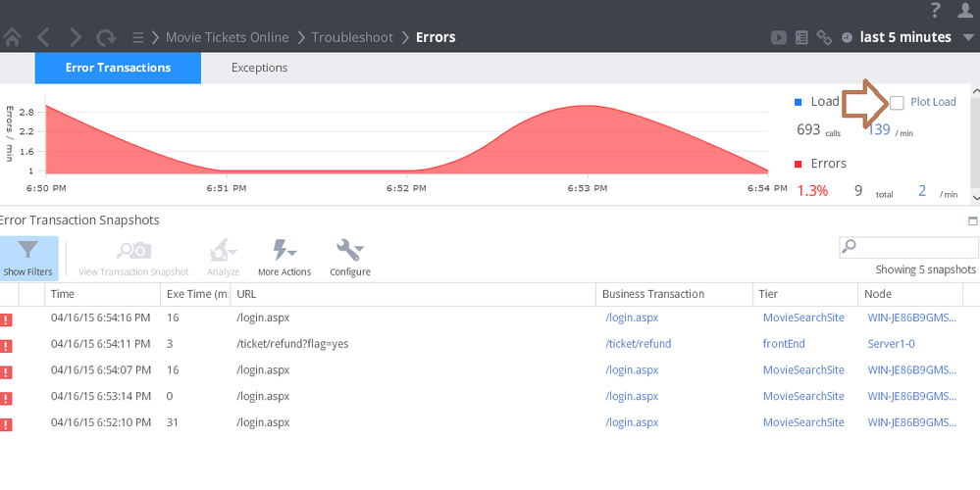
Task: Click the blue Load legend swatch
Action: click(x=798, y=102)
